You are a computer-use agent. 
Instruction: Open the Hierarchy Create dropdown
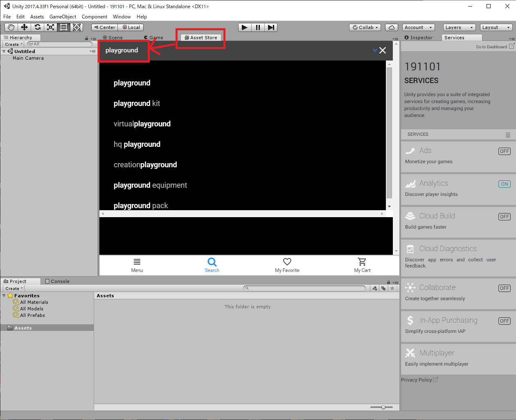(14, 44)
